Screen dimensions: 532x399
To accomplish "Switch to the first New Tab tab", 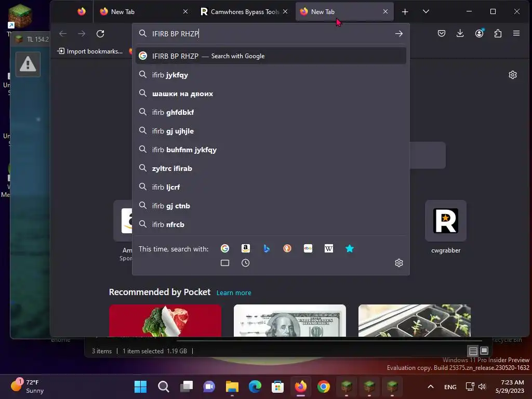I will tap(144, 11).
